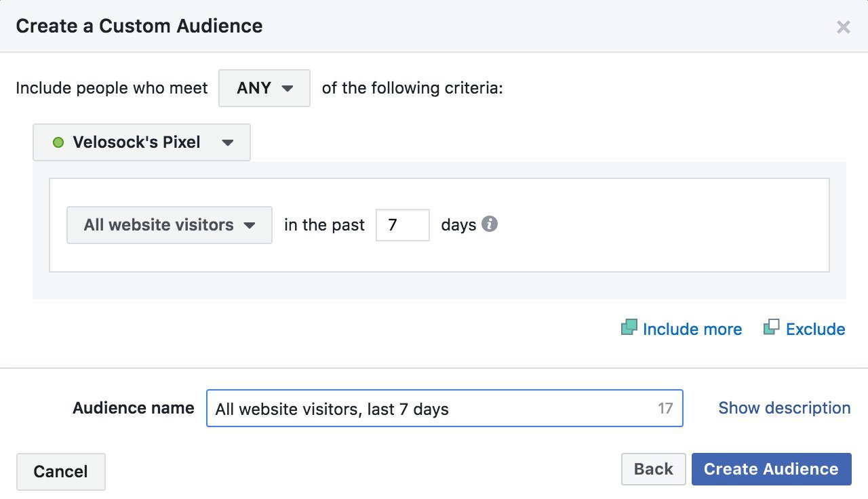Screen dimensions: 868x499
Task: Click the Back button
Action: click(653, 468)
